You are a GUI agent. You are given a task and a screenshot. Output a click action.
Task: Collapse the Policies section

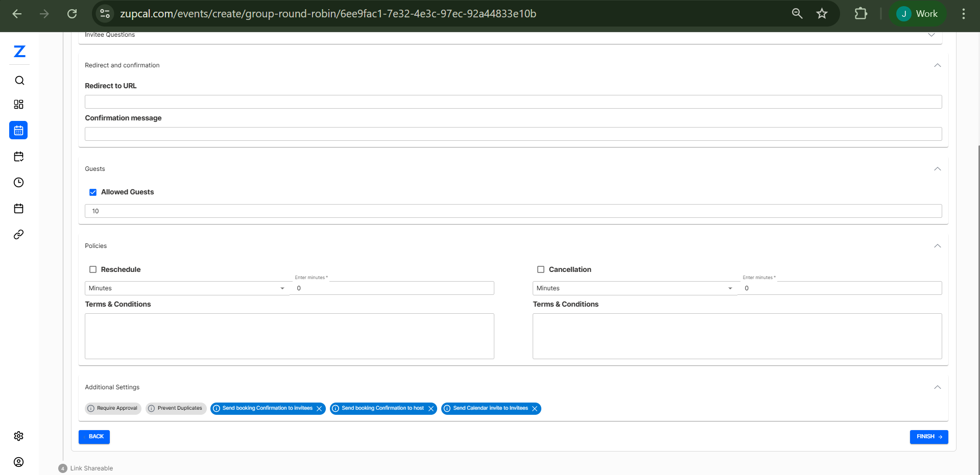pos(937,246)
